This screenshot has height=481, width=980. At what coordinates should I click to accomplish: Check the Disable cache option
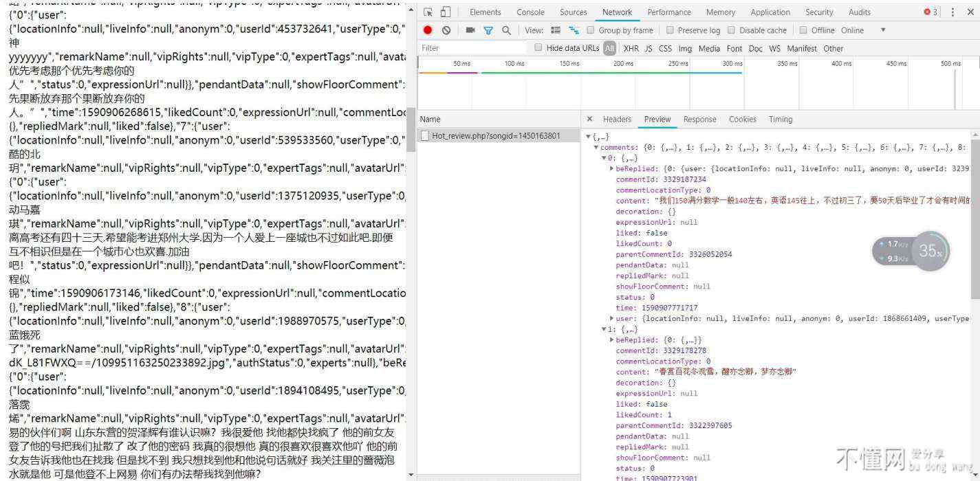(x=732, y=30)
